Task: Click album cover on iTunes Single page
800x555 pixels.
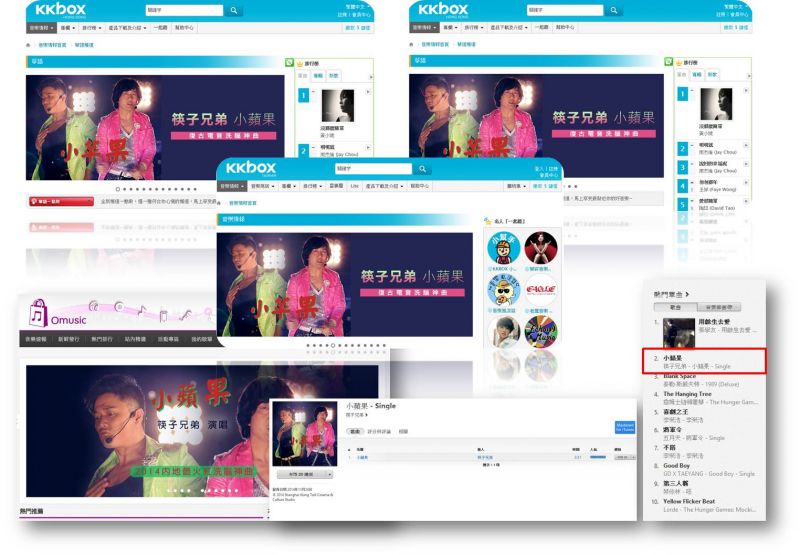Action: 305,434
